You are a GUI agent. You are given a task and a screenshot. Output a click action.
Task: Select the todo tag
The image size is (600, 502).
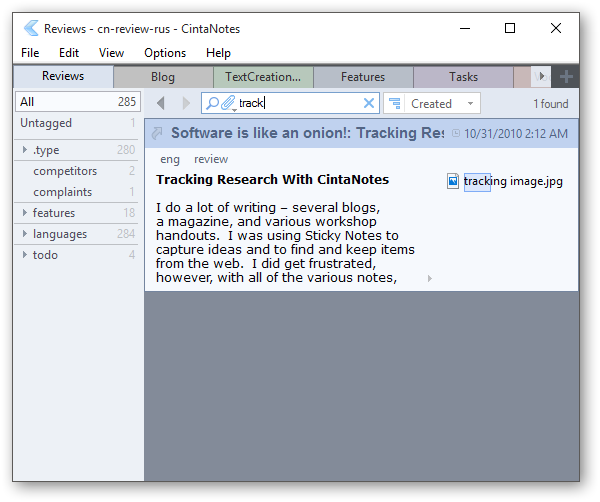(45, 255)
